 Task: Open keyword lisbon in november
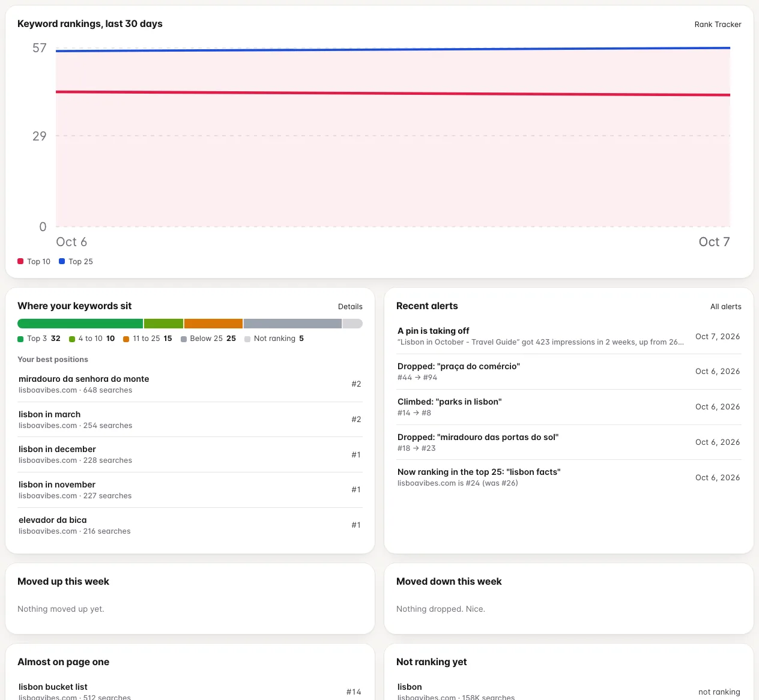point(190,490)
